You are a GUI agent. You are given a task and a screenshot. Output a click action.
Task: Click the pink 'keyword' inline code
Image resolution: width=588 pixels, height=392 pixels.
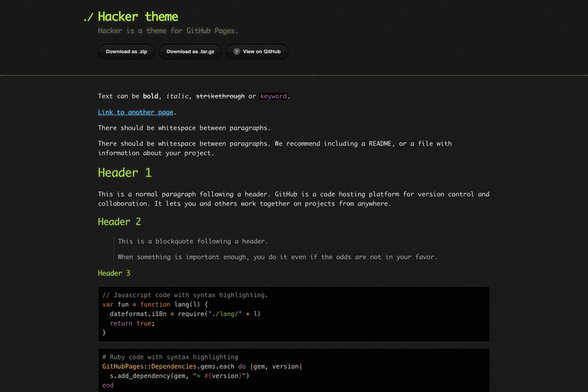tap(273, 96)
